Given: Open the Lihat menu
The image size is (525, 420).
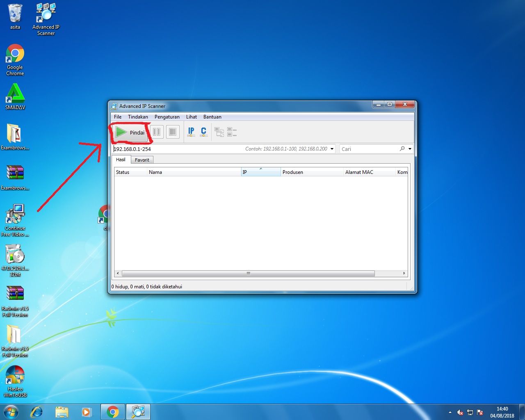Looking at the screenshot, I should 192,117.
